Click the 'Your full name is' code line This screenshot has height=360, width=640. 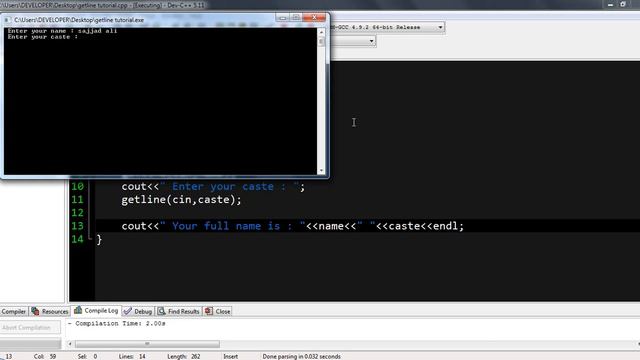292,226
